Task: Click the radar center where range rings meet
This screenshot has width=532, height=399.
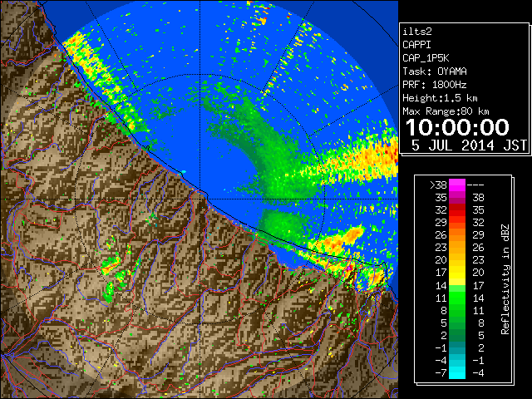Action: pyautogui.click(x=200, y=199)
